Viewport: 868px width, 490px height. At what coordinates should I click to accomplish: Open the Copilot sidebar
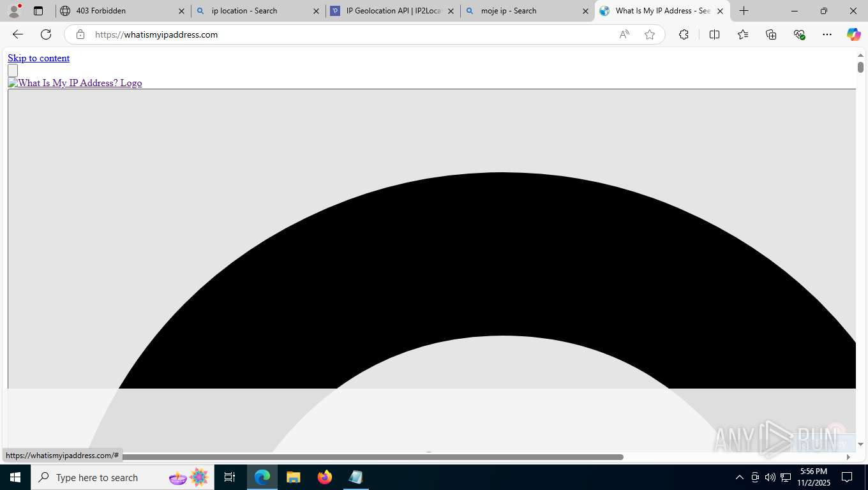854,34
